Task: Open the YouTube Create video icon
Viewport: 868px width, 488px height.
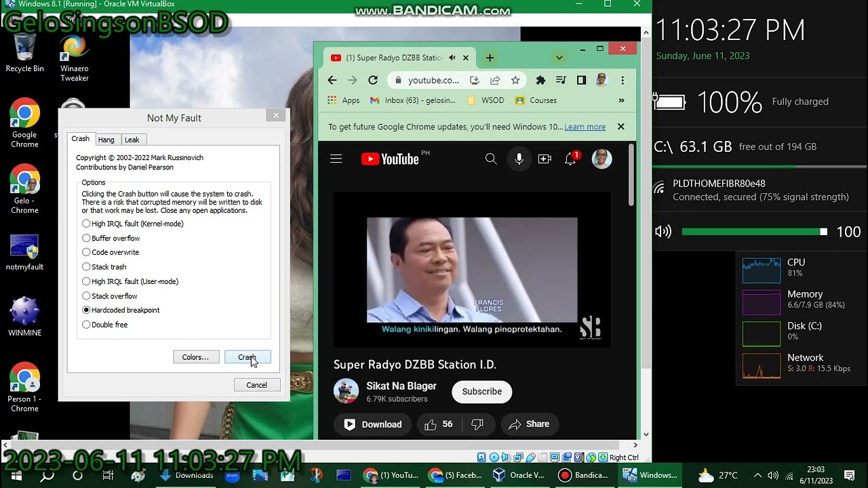Action: pos(545,159)
